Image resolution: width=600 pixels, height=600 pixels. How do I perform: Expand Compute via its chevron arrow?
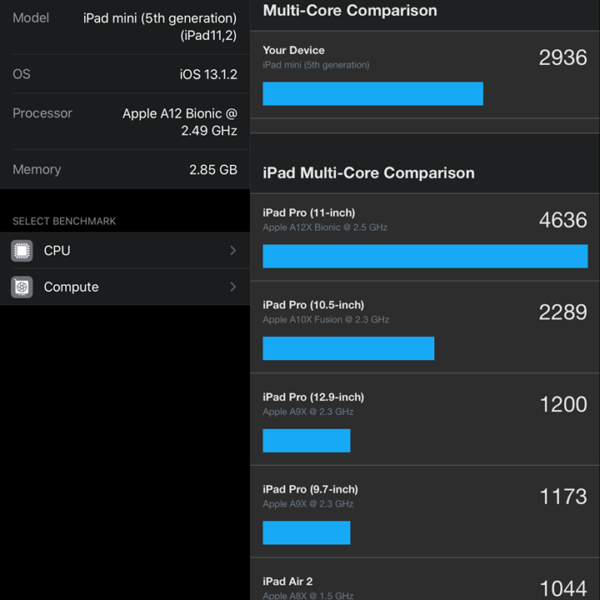tap(233, 287)
